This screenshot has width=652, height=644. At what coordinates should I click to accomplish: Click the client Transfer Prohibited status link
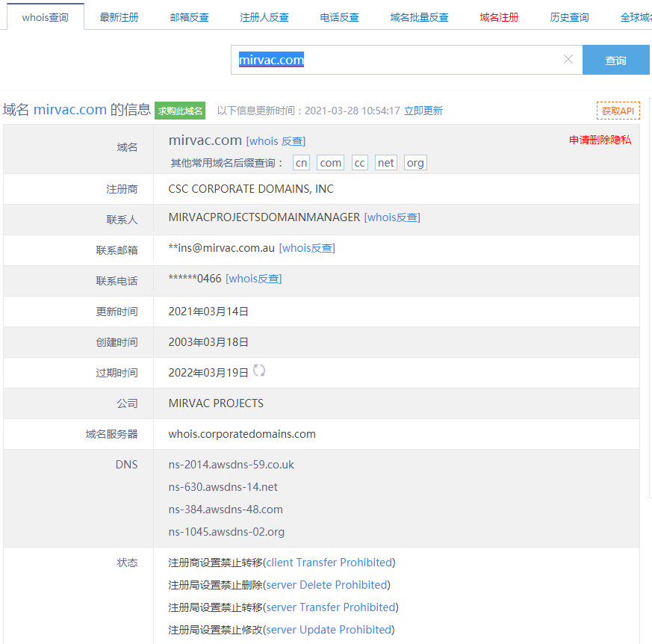pos(329,562)
